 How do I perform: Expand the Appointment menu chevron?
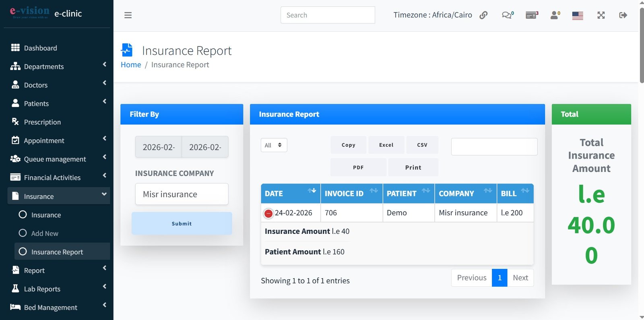(105, 138)
